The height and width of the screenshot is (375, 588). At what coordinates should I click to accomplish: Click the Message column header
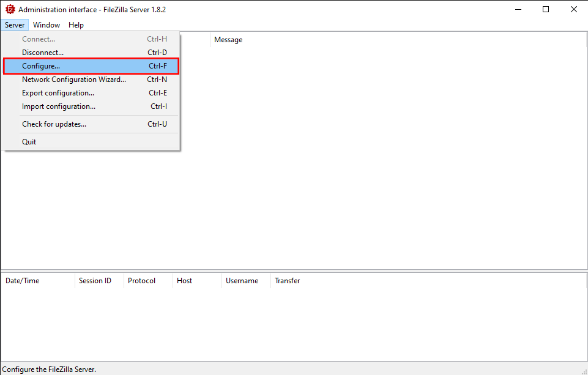pos(398,40)
